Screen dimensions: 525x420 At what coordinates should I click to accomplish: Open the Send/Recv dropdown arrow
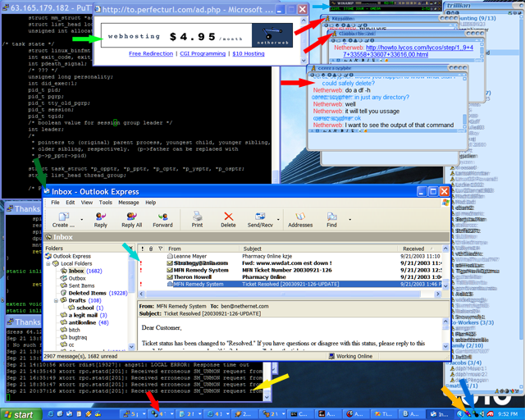tap(278, 220)
